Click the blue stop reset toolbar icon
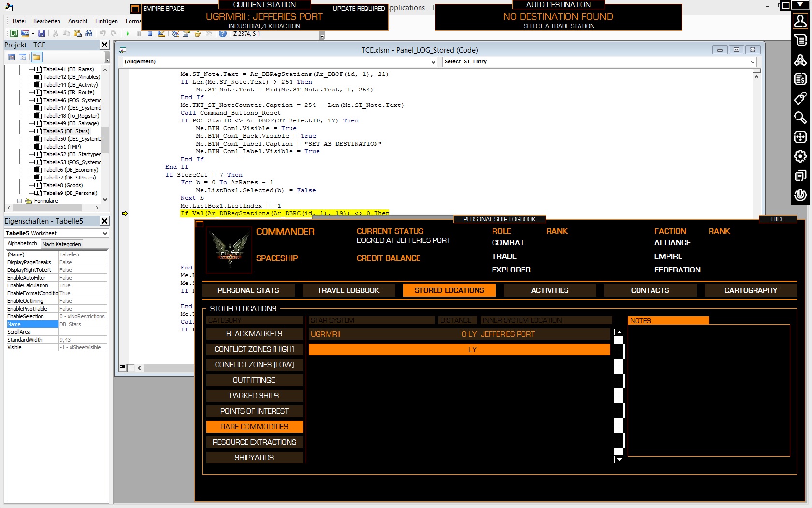 point(150,33)
